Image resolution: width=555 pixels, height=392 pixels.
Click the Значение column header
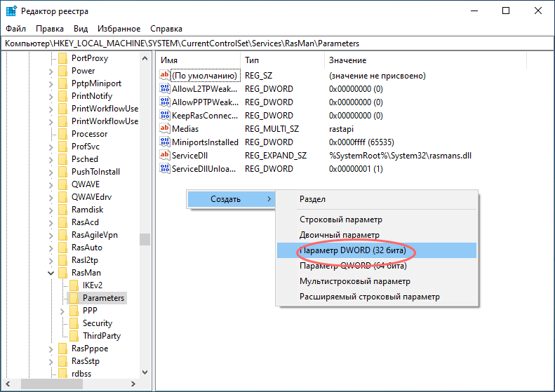425,60
